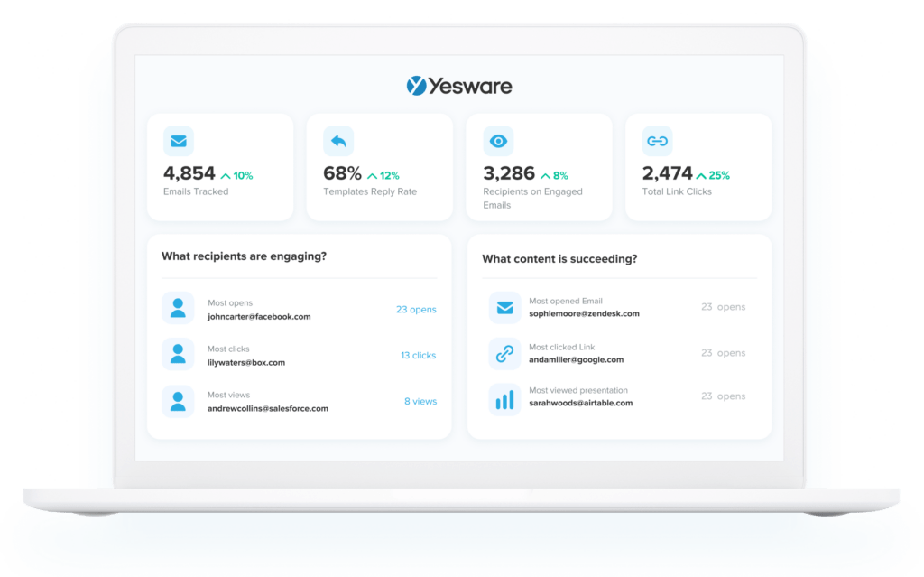Click the 'Most clicked Link' label
This screenshot has width=924, height=577.
click(561, 348)
